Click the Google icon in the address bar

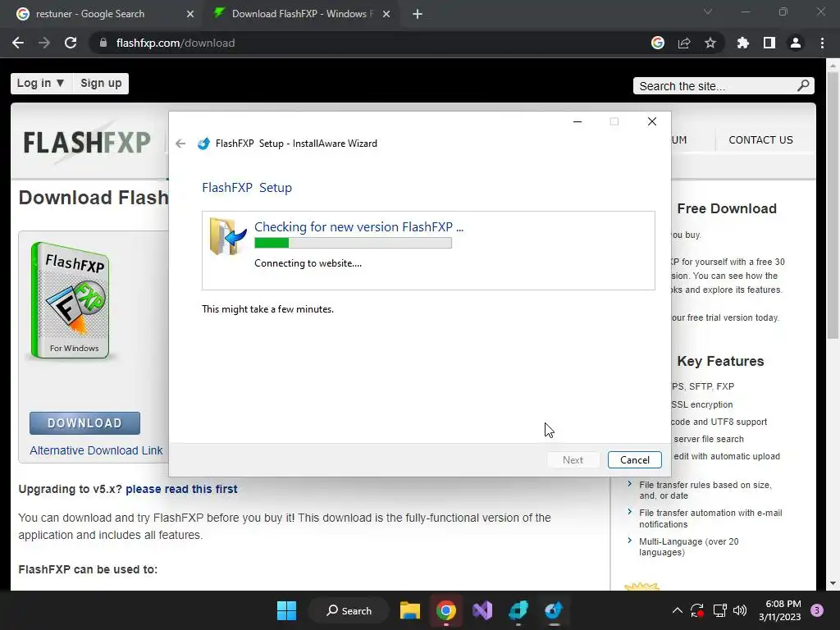point(657,43)
